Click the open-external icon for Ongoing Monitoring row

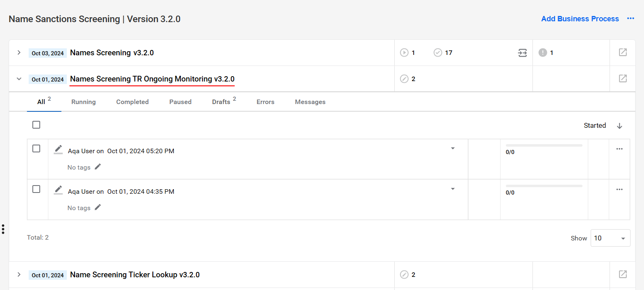(x=623, y=79)
